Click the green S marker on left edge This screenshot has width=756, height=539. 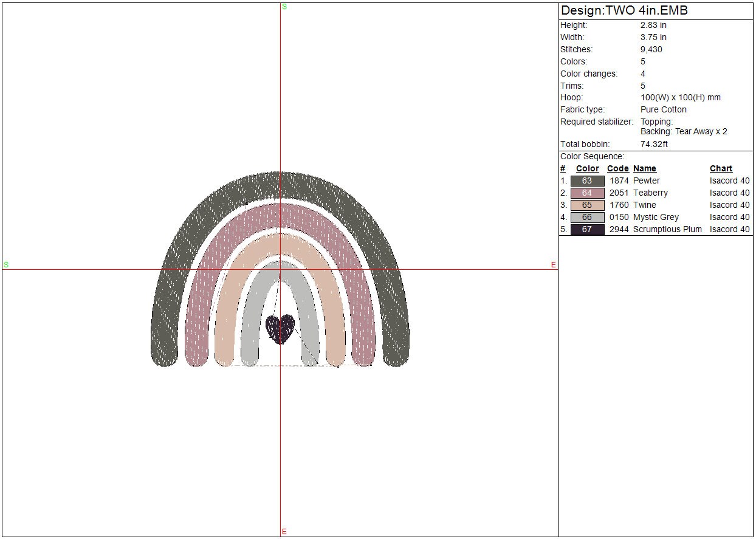(x=6, y=265)
